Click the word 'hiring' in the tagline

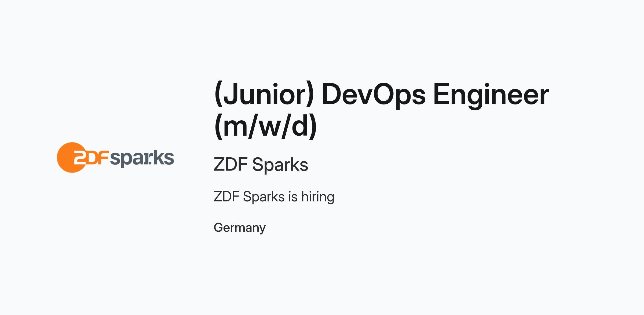point(318,197)
